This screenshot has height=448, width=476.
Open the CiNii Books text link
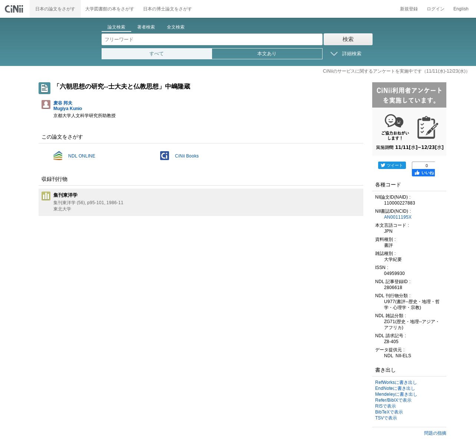[x=187, y=156]
